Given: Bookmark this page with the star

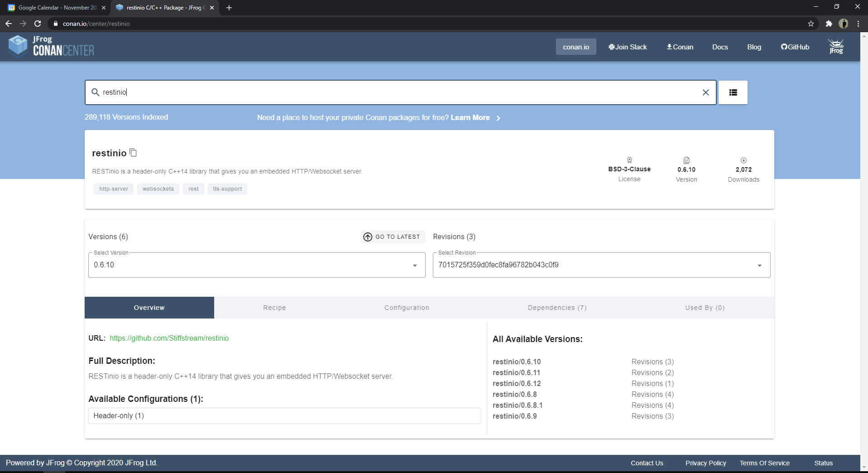Looking at the screenshot, I should (x=810, y=24).
